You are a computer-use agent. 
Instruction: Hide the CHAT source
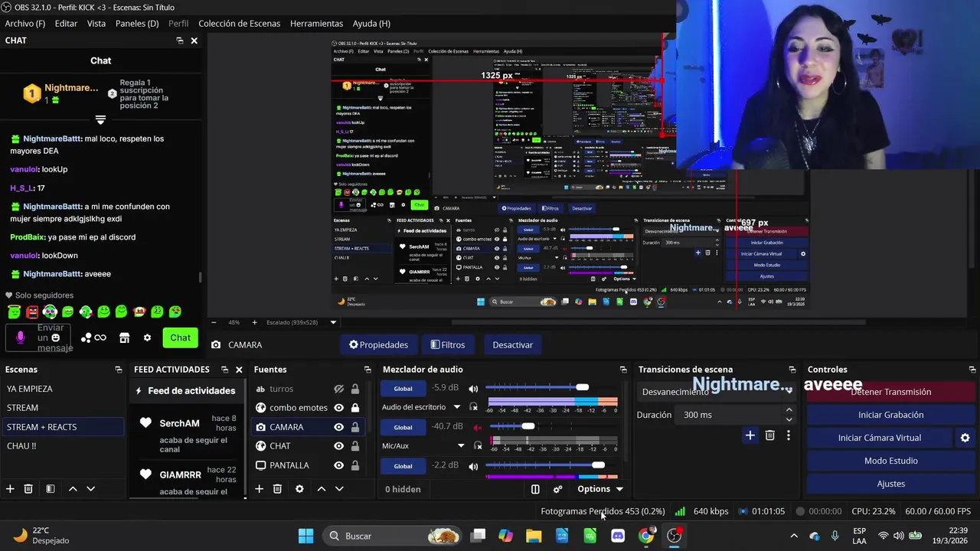pyautogui.click(x=338, y=446)
